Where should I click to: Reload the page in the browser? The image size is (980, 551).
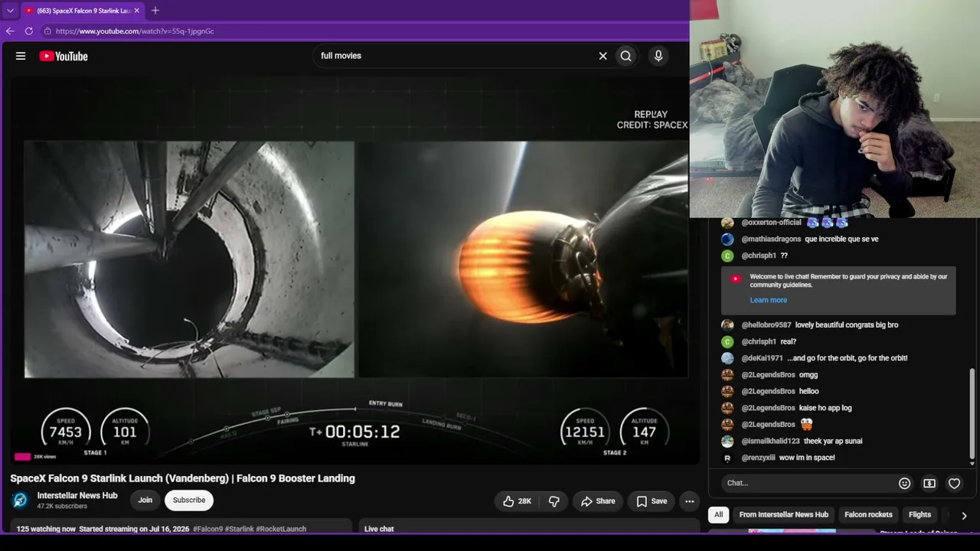pos(29,31)
